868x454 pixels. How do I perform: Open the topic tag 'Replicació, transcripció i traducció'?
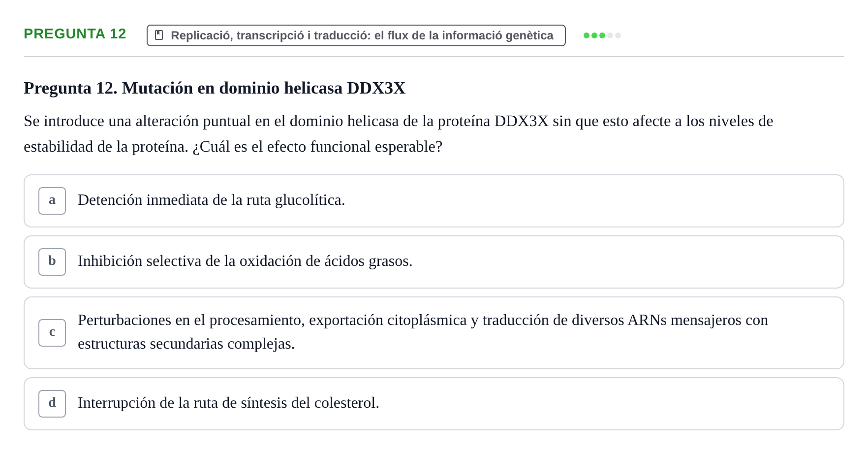356,35
